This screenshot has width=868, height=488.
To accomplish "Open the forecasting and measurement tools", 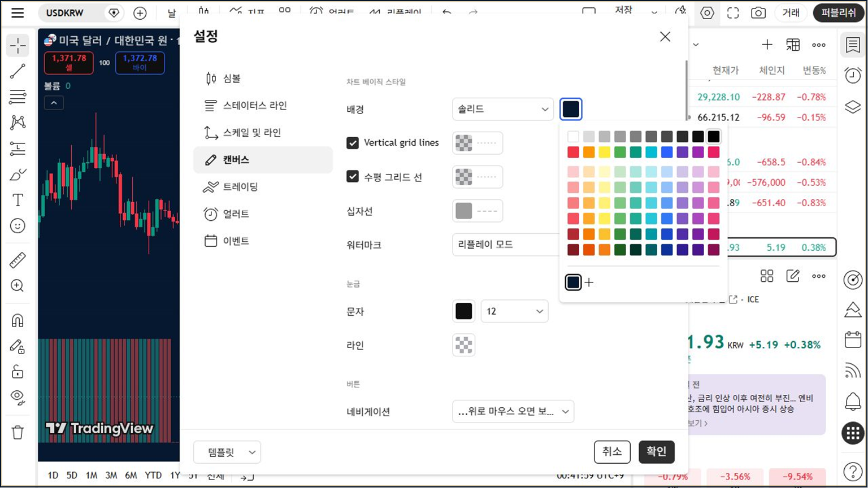I will [x=18, y=149].
